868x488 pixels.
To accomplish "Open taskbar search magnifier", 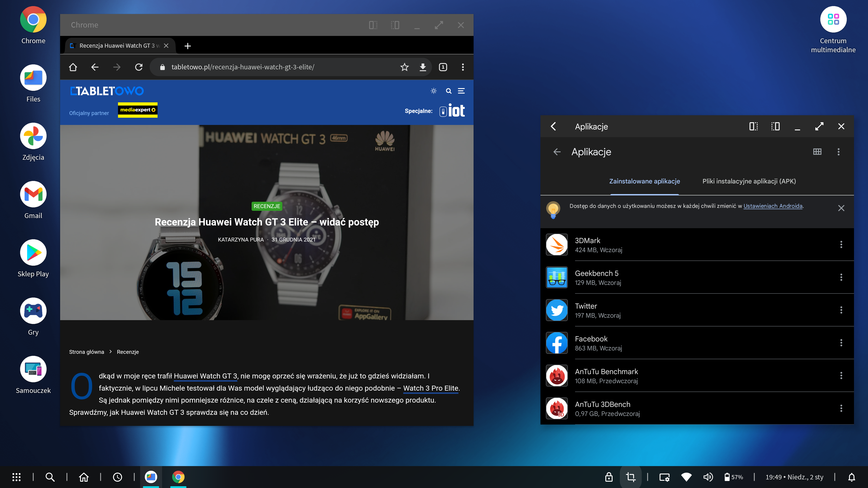I will (50, 477).
